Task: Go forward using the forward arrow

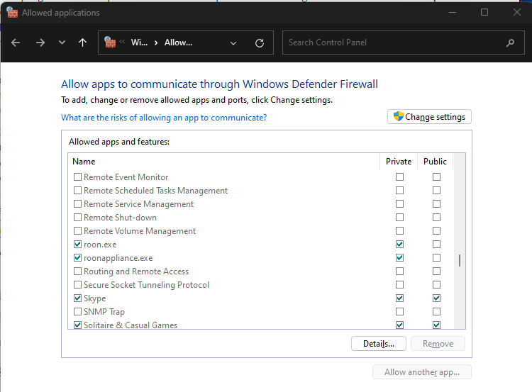Action: (x=40, y=43)
